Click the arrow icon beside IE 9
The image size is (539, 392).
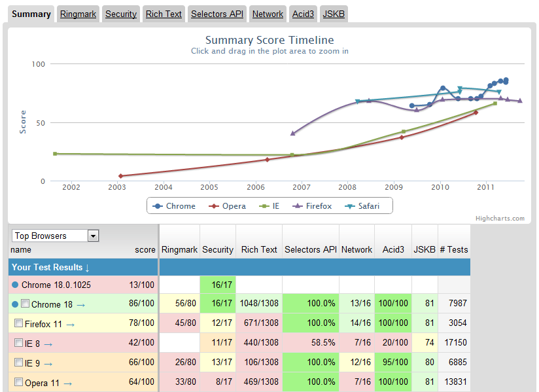48,363
